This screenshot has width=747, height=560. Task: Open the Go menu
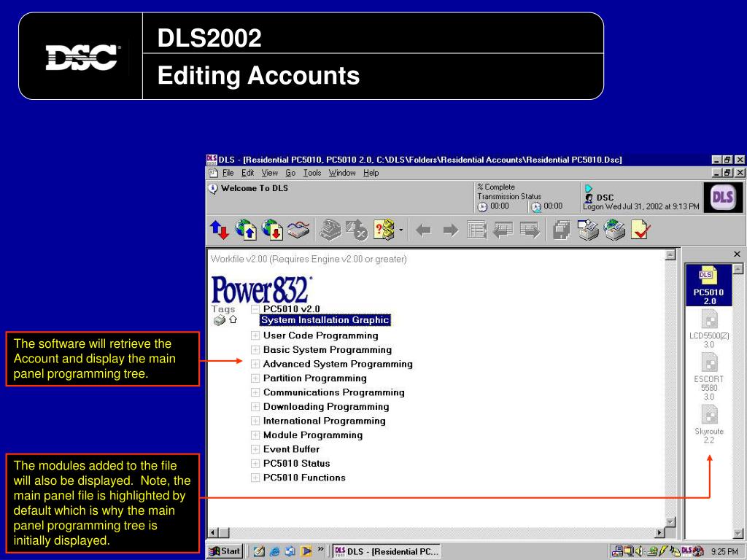tap(290, 173)
